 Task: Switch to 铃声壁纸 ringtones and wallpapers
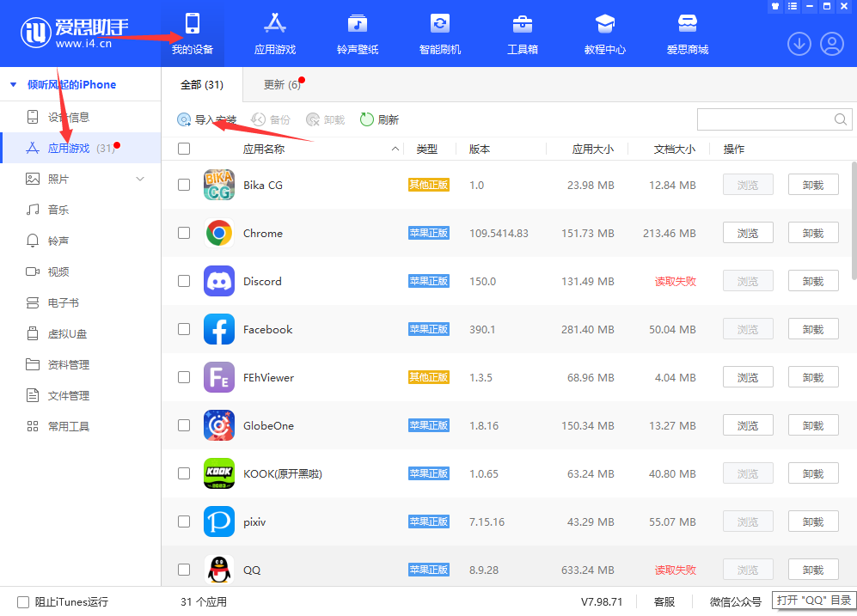[358, 33]
